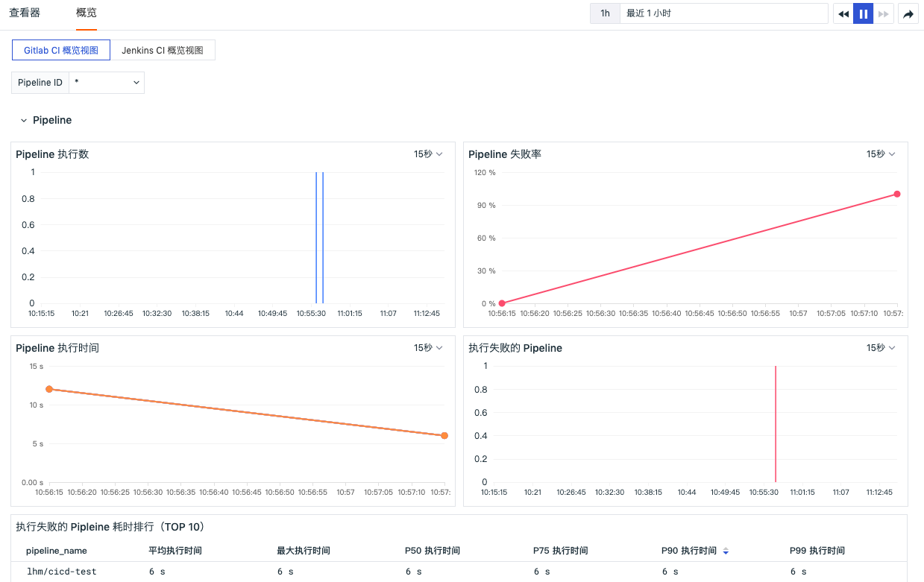Viewport: 924px width, 582px height.
Task: Click the rewind time range icon
Action: coord(843,13)
